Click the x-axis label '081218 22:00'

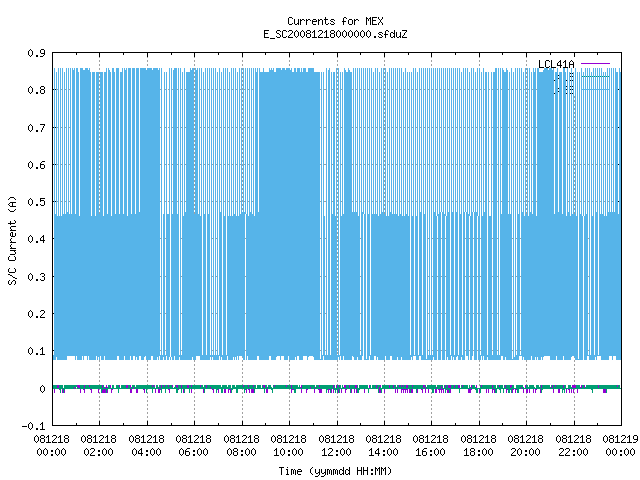573,446
